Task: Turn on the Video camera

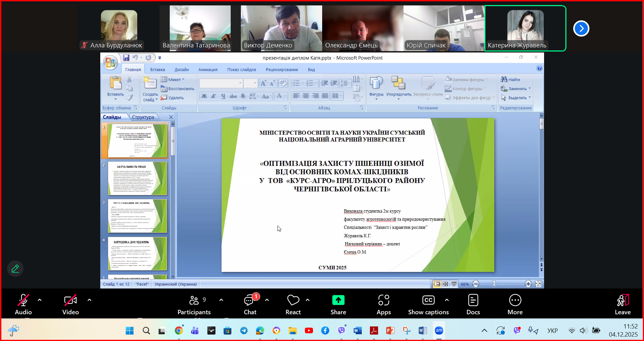Action: (70, 300)
